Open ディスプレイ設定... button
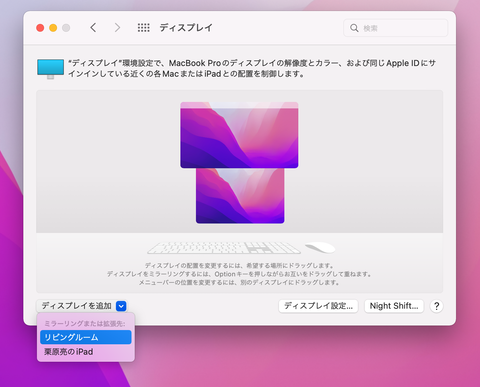The height and width of the screenshot is (387, 480). [318, 306]
